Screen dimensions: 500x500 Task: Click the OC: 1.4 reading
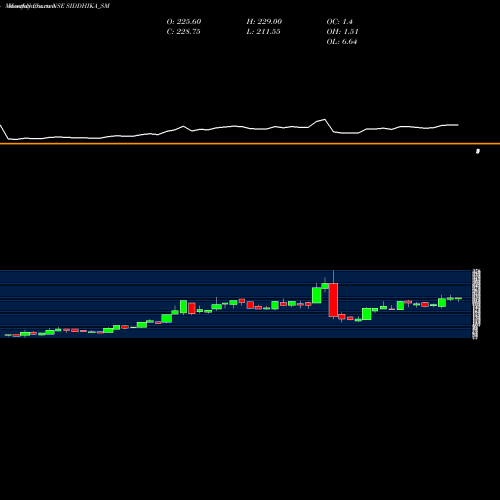coord(339,22)
